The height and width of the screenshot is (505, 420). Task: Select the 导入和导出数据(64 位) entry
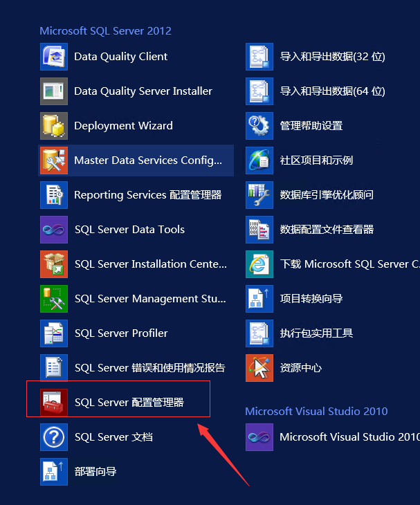[332, 91]
